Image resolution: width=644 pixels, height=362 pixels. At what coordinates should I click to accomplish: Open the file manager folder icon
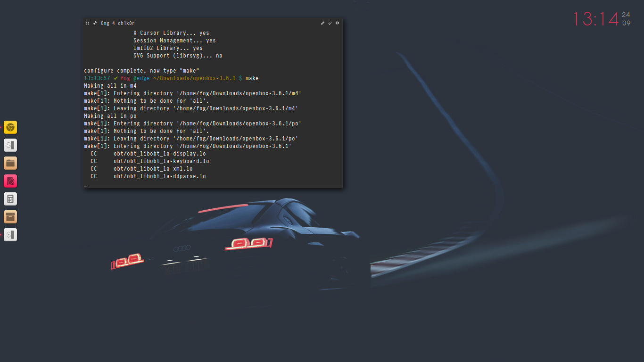tap(10, 163)
